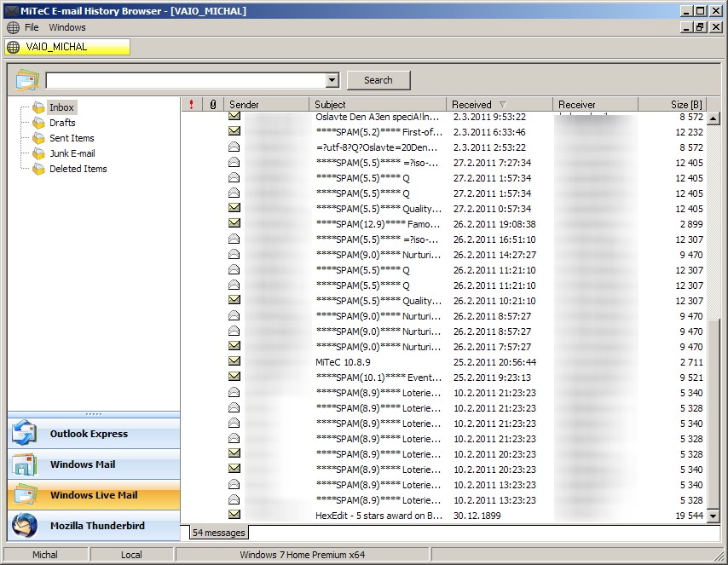Click the Outlook Express icon
728x565 pixels.
pyautogui.click(x=25, y=433)
